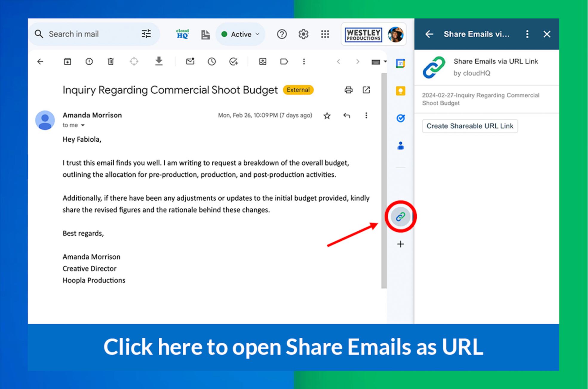Open Share Emails panel options menu

click(x=527, y=34)
